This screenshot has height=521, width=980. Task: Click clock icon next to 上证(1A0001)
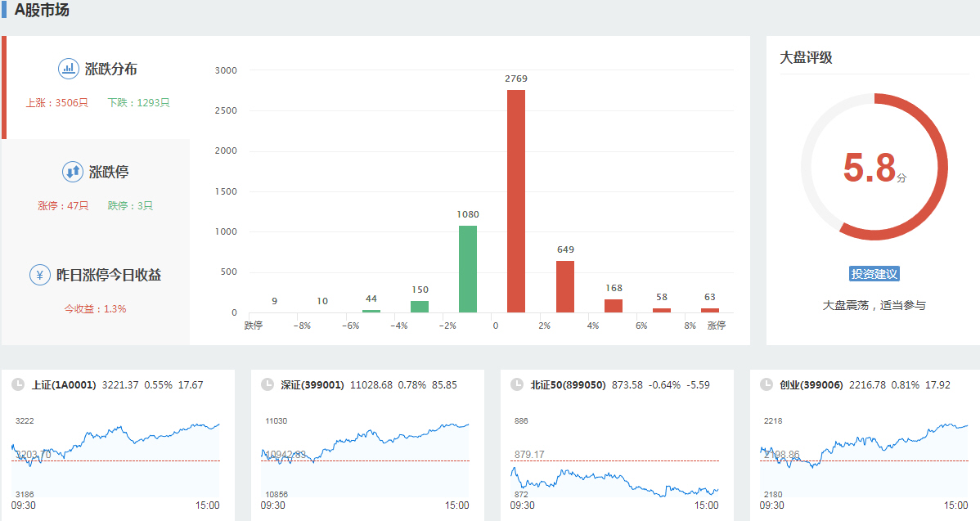click(18, 384)
